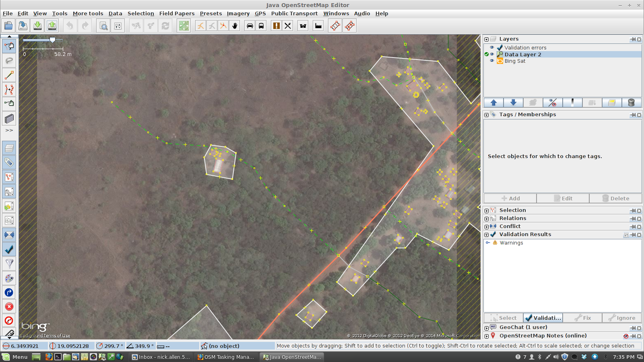Expand the Conflict panel

coord(487,227)
